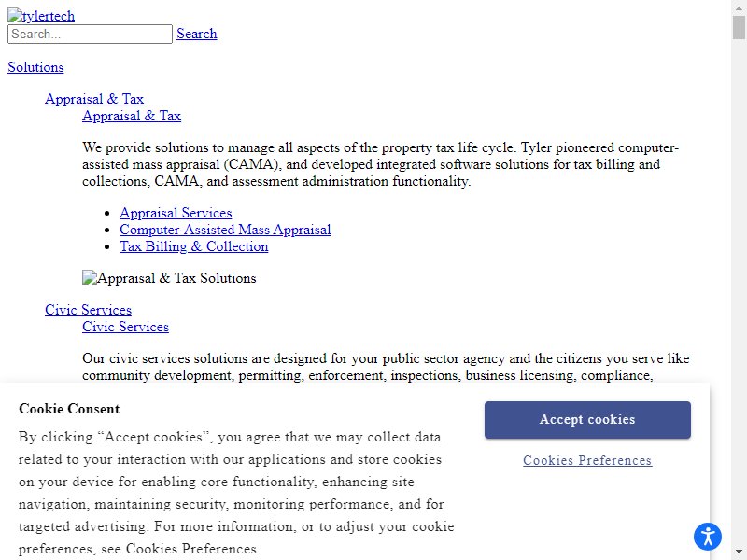The height and width of the screenshot is (560, 747).
Task: Open the Solutions menu link
Action: click(x=35, y=67)
